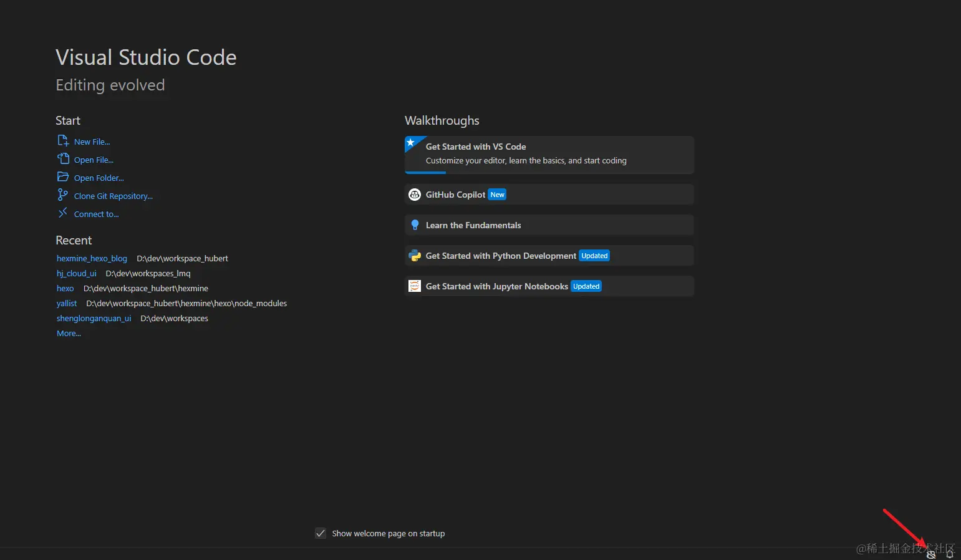Click the path ending in node_modules
Image resolution: width=961 pixels, height=560 pixels.
pos(186,304)
